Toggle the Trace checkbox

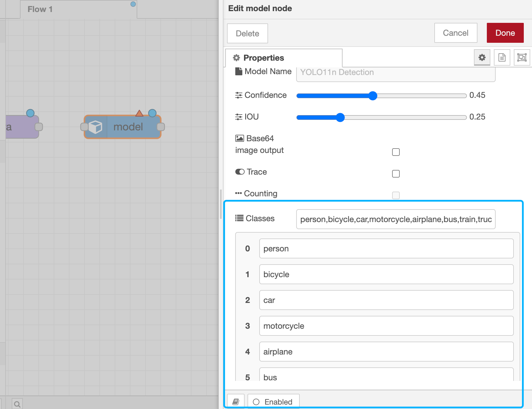click(x=396, y=174)
